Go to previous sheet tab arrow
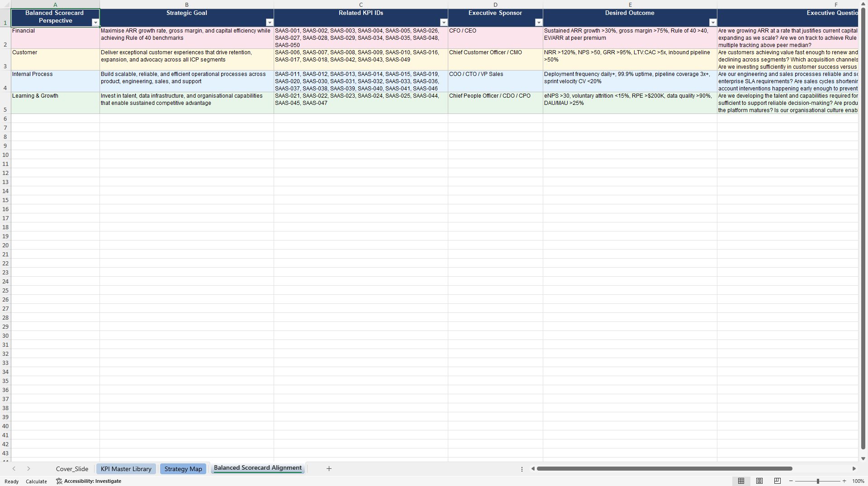 [14, 469]
